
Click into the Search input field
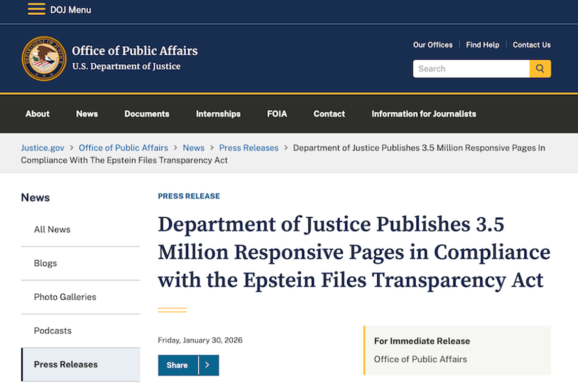(x=471, y=69)
